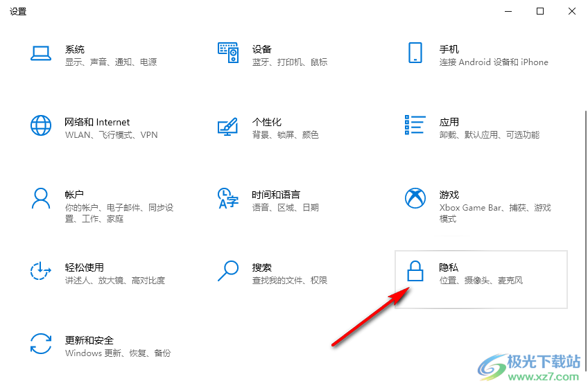The image size is (588, 388).
Task: Open 网络和 Internet settings title
Action: (97, 122)
